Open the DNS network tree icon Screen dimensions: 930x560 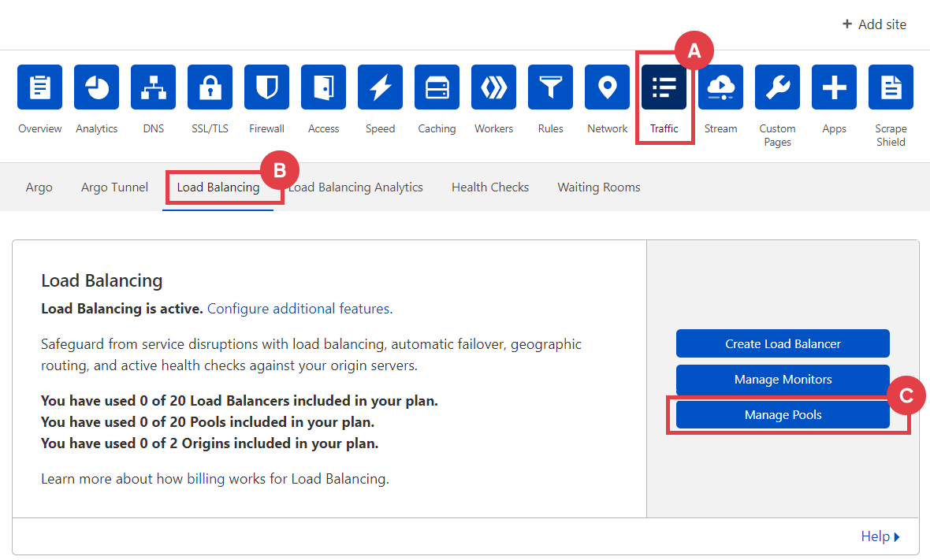153,87
